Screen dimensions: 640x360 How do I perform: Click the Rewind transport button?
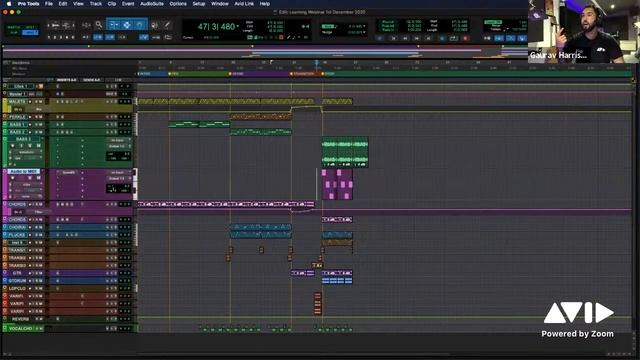pyautogui.click(x=405, y=38)
